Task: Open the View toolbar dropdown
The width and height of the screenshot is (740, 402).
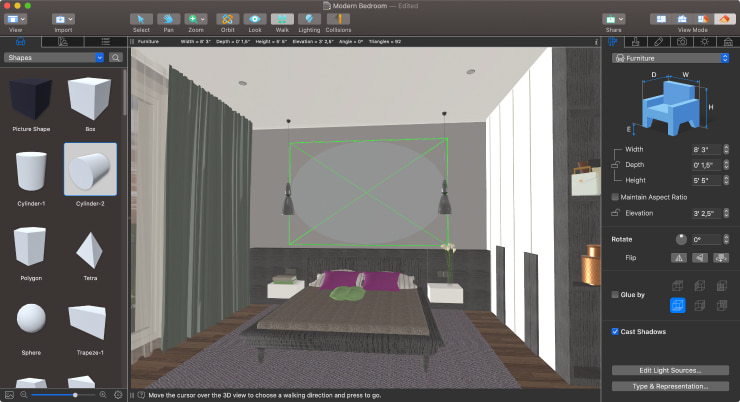Action: [16, 19]
